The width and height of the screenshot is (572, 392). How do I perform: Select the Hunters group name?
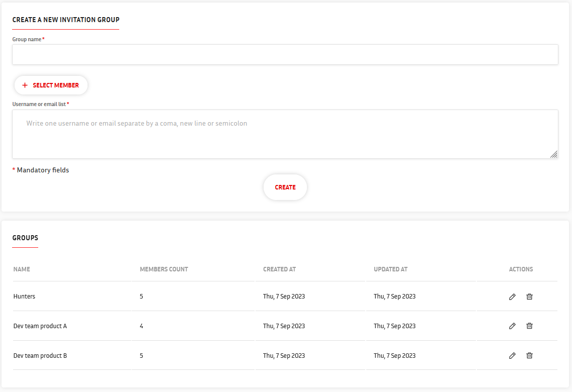tap(25, 296)
